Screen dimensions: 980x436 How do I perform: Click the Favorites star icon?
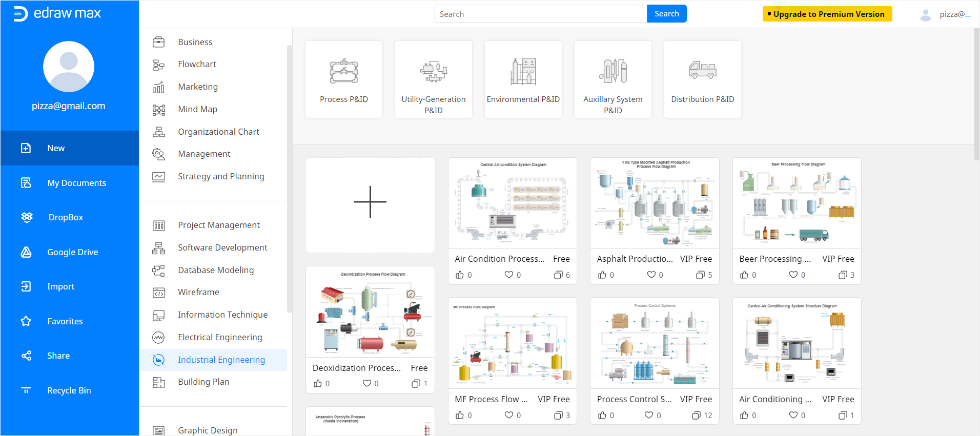26,321
